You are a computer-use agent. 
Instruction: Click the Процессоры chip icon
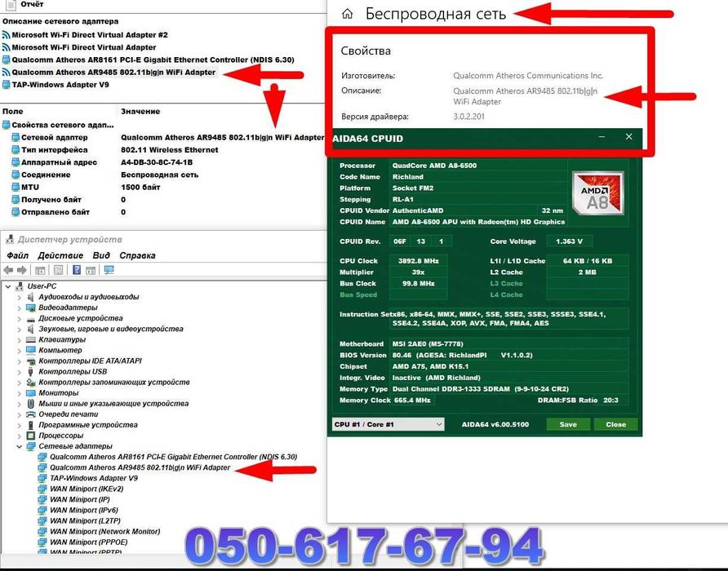click(x=31, y=436)
